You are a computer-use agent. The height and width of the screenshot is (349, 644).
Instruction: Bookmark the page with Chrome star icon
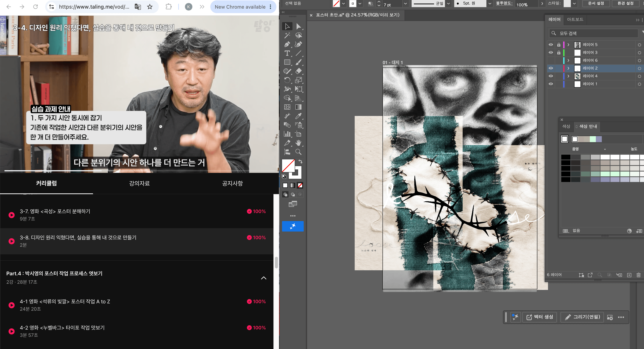(x=150, y=7)
